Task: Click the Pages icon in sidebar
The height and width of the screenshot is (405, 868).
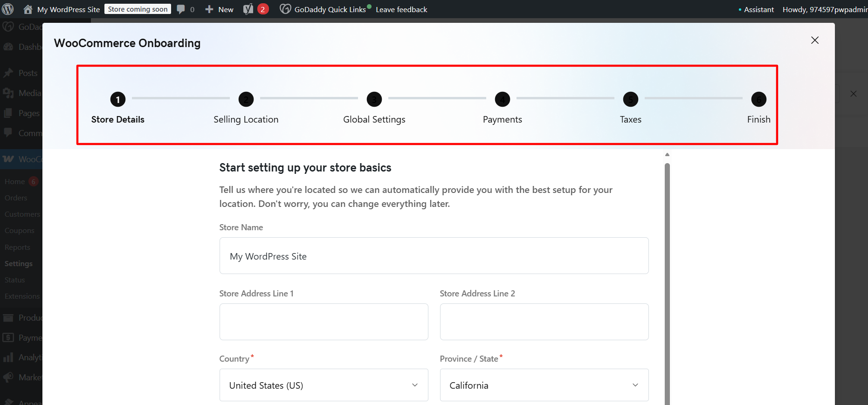Action: 8,113
